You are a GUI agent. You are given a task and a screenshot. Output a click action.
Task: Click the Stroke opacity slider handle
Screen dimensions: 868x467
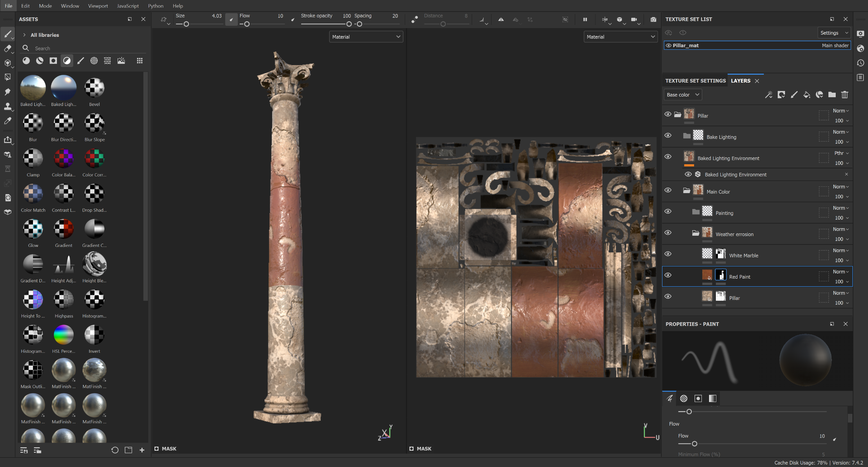[x=349, y=24]
